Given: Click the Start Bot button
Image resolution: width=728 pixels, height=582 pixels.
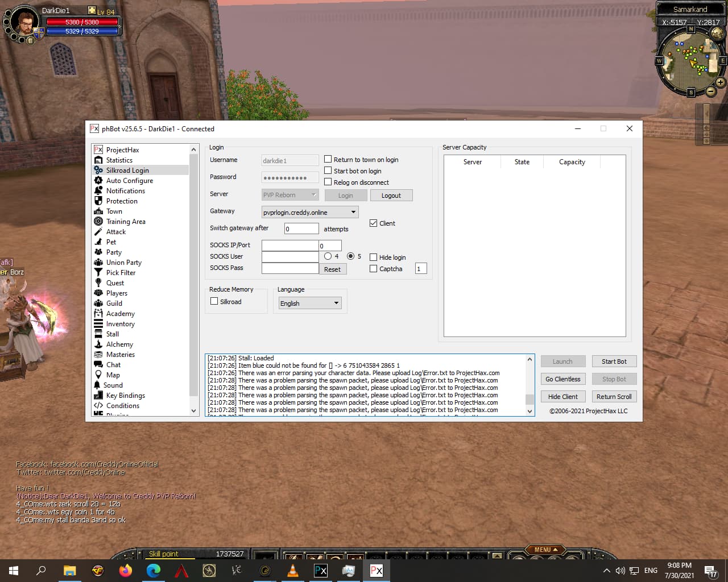Looking at the screenshot, I should click(614, 361).
